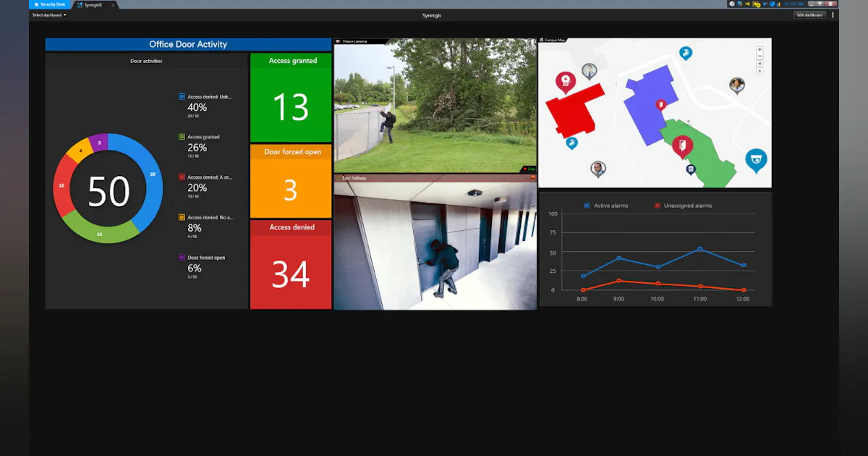Click the Campus Map tile title
This screenshot has width=868, height=456.
click(x=556, y=41)
